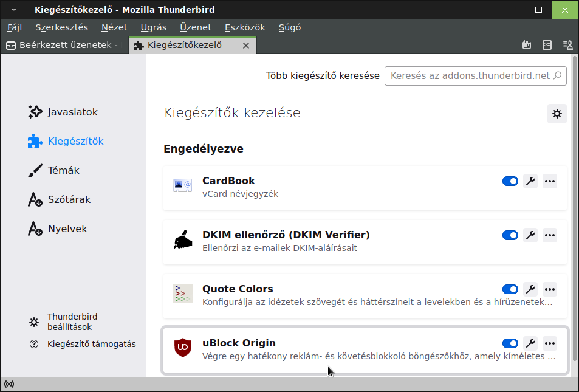
Task: Open Kiegészítő támogatás help link
Action: click(x=83, y=344)
